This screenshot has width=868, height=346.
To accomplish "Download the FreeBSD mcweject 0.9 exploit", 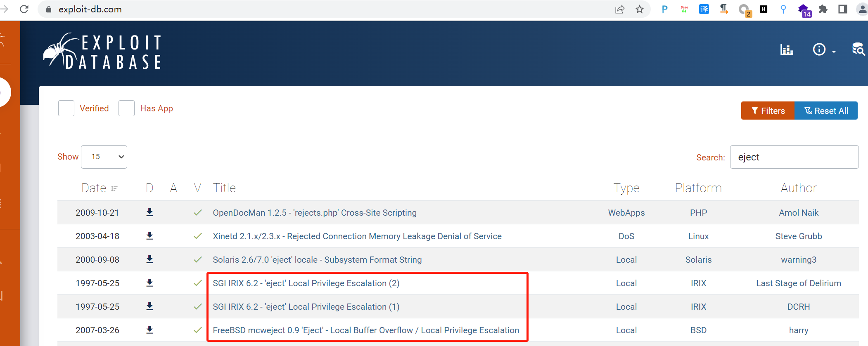I will pyautogui.click(x=149, y=330).
